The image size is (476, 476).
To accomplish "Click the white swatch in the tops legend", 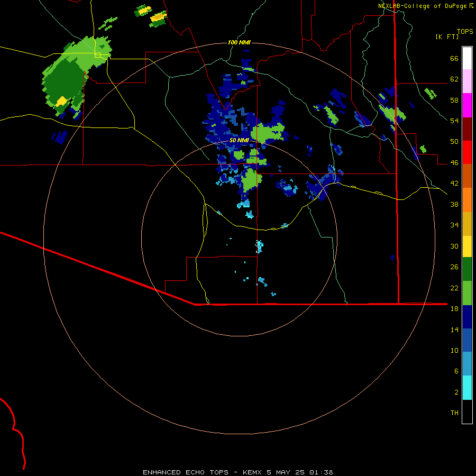I will [467, 58].
